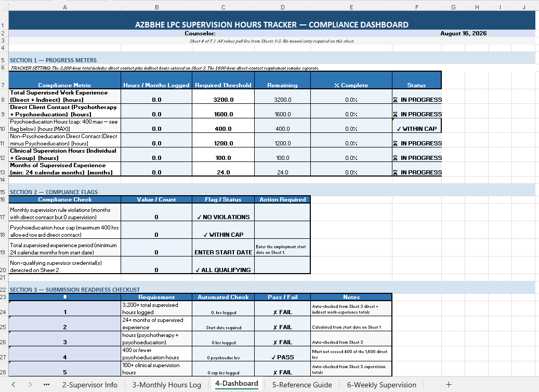Select '100+ clinical supervision hours' requirement cell
This screenshot has width=539, height=392.
coord(156,369)
